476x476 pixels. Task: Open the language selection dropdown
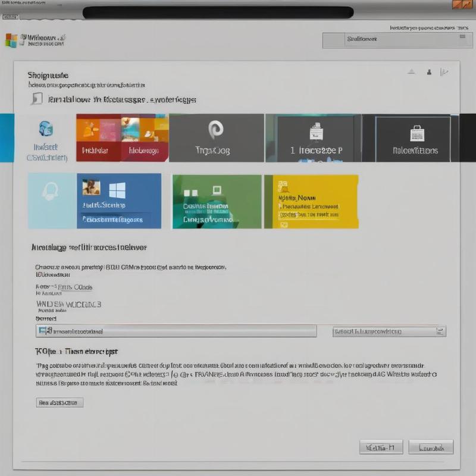pyautogui.click(x=178, y=331)
